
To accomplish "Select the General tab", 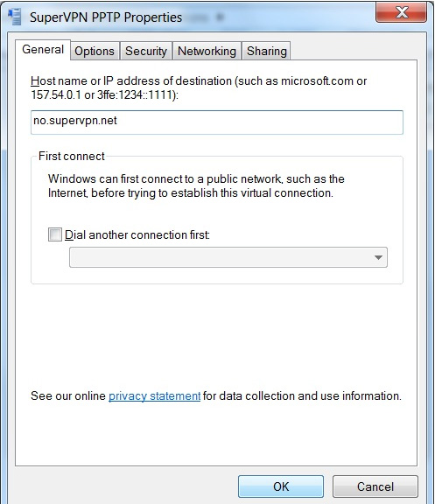I will [x=43, y=50].
